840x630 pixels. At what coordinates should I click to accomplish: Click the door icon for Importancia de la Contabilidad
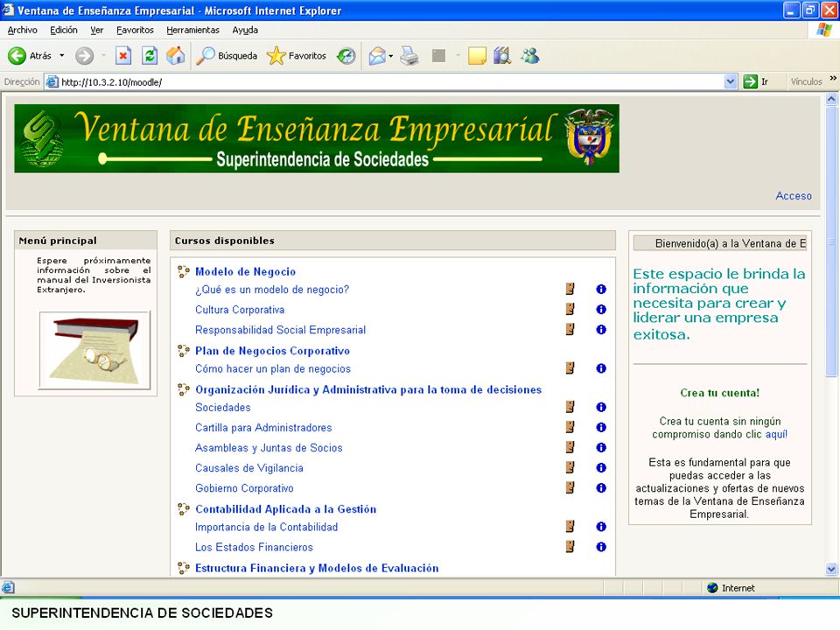pyautogui.click(x=570, y=527)
